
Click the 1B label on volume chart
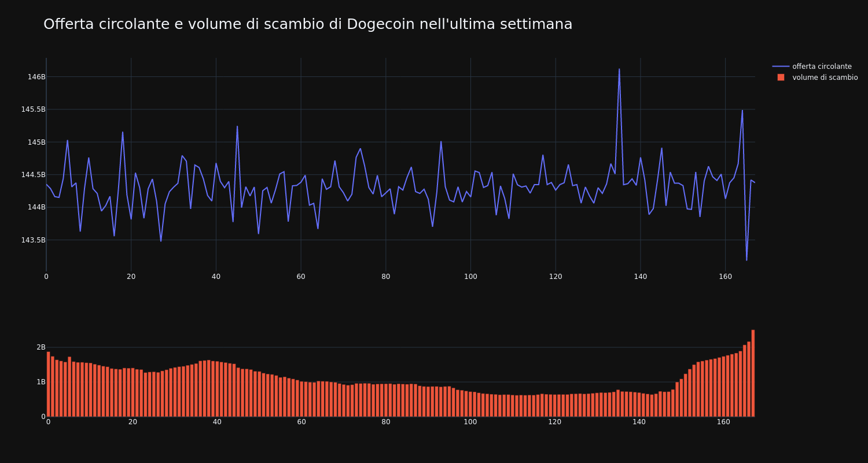pyautogui.click(x=41, y=382)
